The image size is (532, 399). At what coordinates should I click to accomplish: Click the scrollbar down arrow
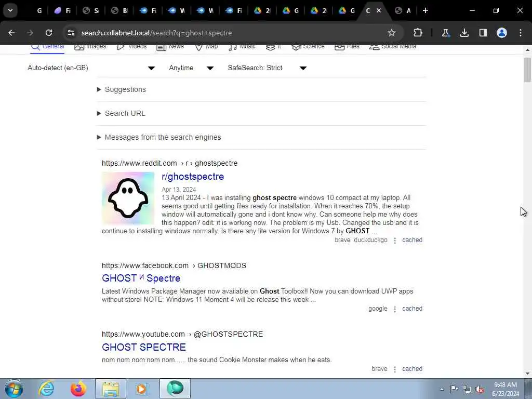(527, 374)
